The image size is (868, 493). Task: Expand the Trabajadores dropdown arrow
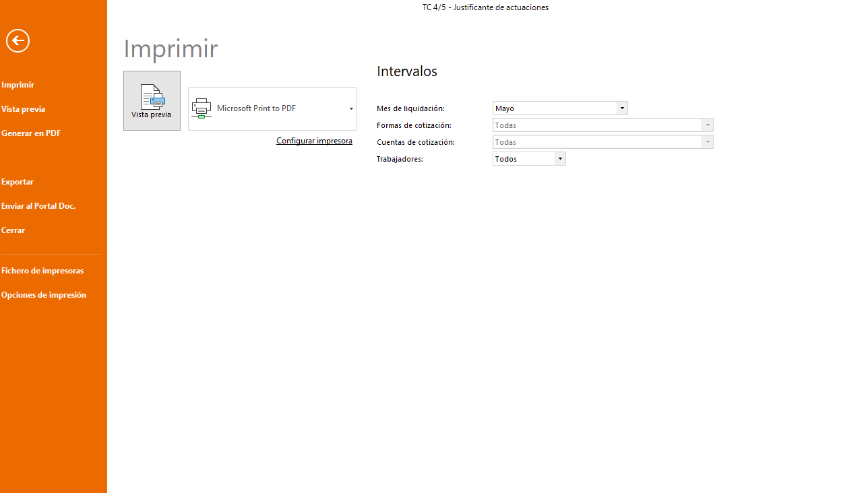tap(559, 159)
